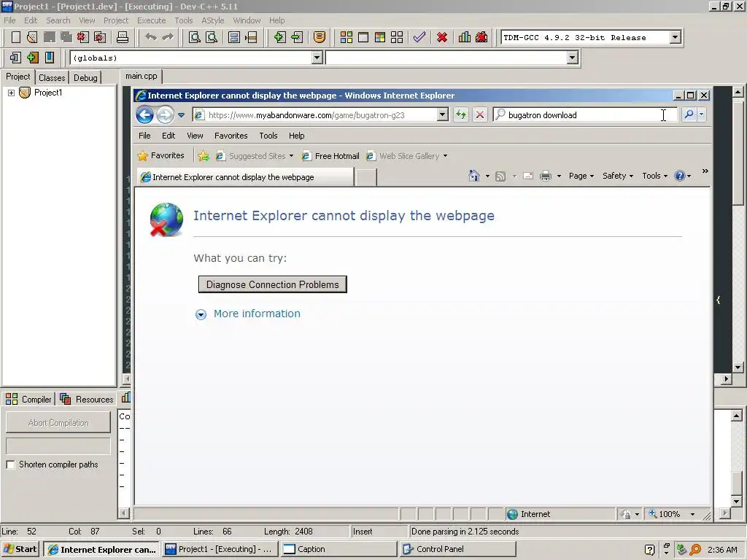Image resolution: width=747 pixels, height=560 pixels.
Task: Click the Tools dropdown in Internet Explorer command bar
Action: 654,176
